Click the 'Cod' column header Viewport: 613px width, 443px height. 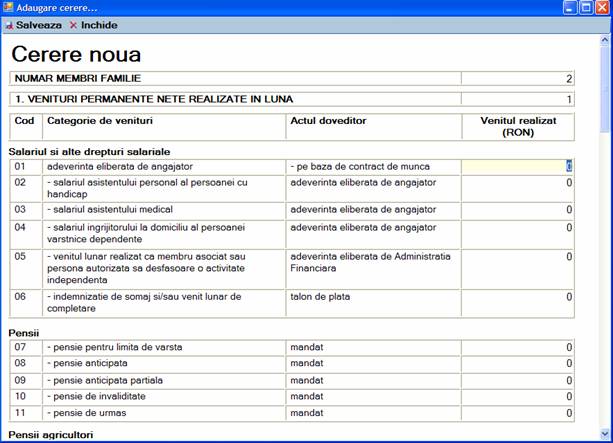pos(24,120)
